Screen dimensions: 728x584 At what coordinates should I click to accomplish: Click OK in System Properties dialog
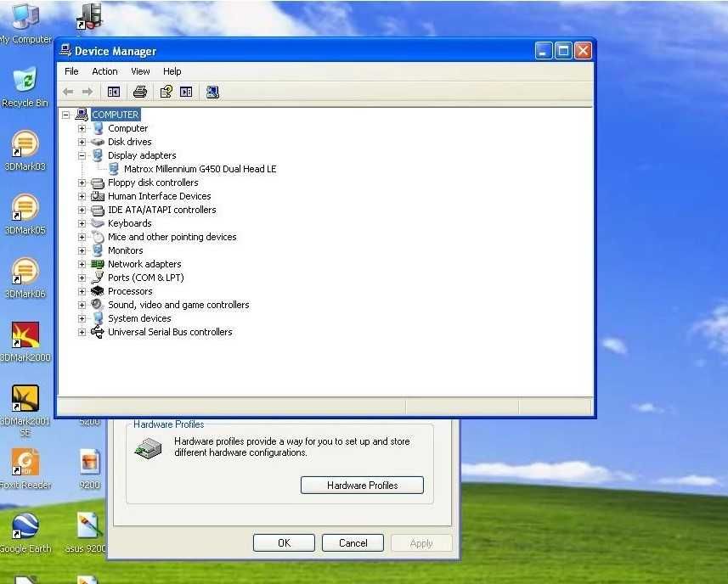click(x=284, y=542)
